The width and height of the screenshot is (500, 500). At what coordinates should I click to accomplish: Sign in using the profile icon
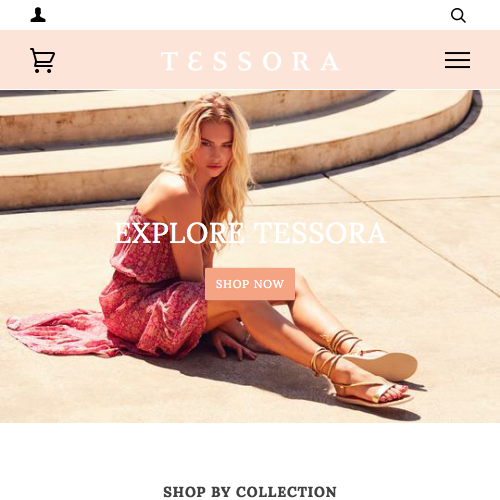pos(38,15)
